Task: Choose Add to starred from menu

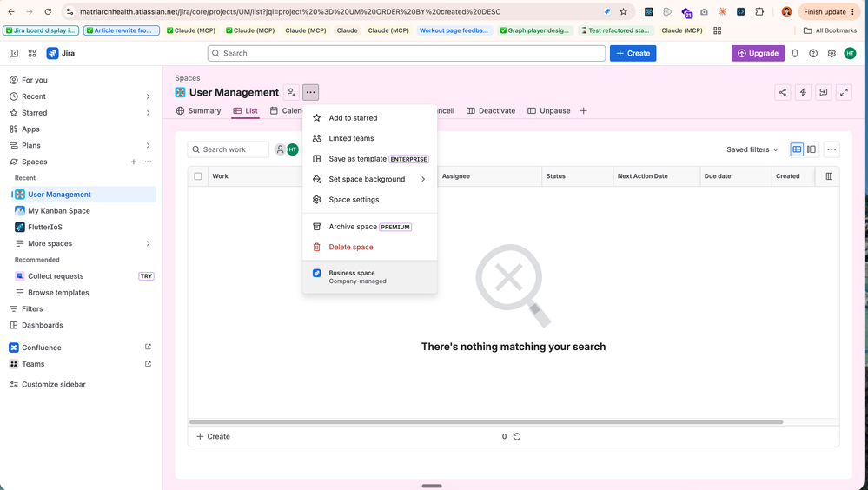Action: 370,117
